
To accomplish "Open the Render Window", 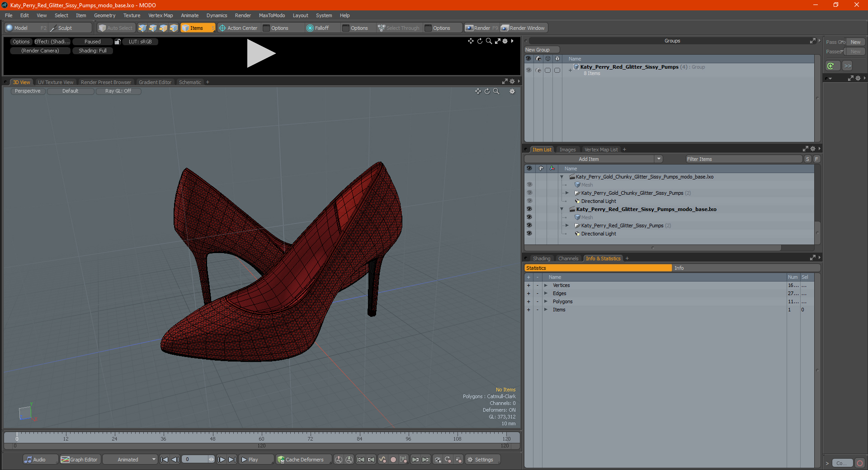I will (523, 28).
